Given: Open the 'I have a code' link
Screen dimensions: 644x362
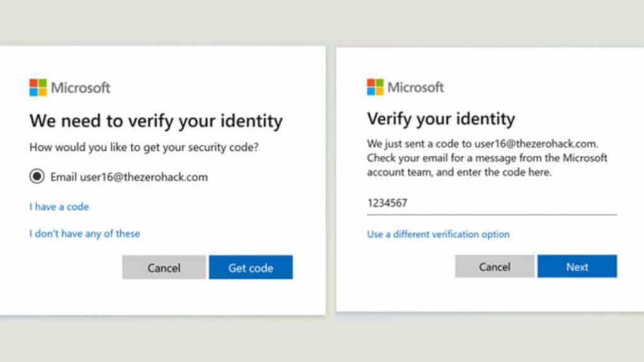Looking at the screenshot, I should click(59, 206).
